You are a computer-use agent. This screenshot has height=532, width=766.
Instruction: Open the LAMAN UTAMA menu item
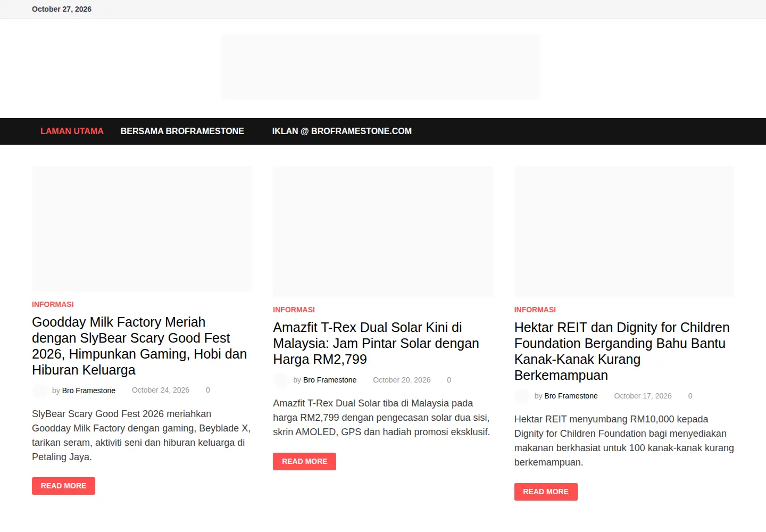[72, 131]
